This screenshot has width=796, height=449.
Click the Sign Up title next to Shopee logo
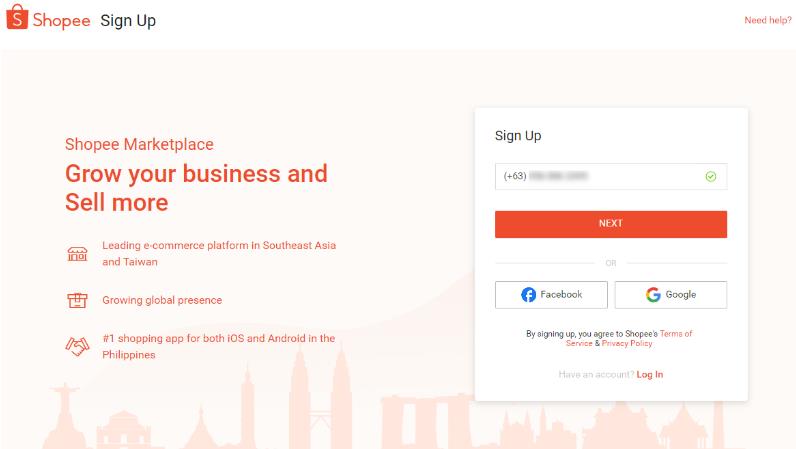128,21
